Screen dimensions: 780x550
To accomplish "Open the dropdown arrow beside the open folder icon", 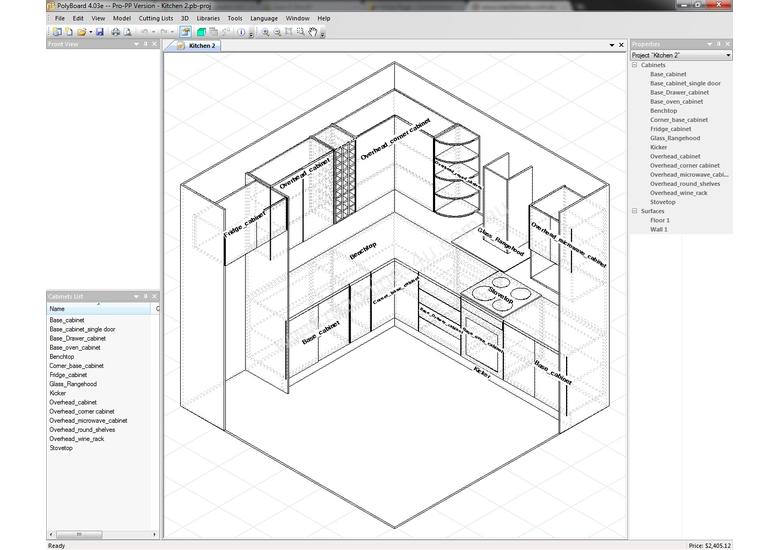I will pyautogui.click(x=91, y=32).
